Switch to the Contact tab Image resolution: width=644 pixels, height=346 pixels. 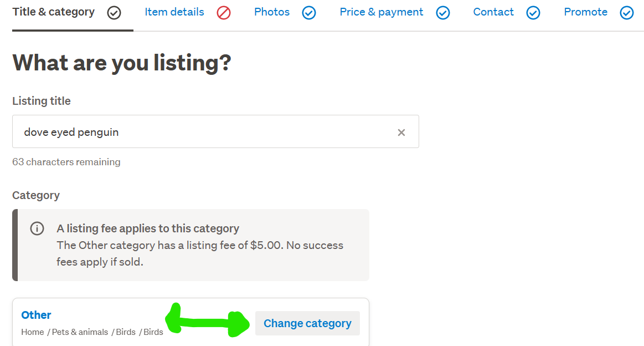493,12
